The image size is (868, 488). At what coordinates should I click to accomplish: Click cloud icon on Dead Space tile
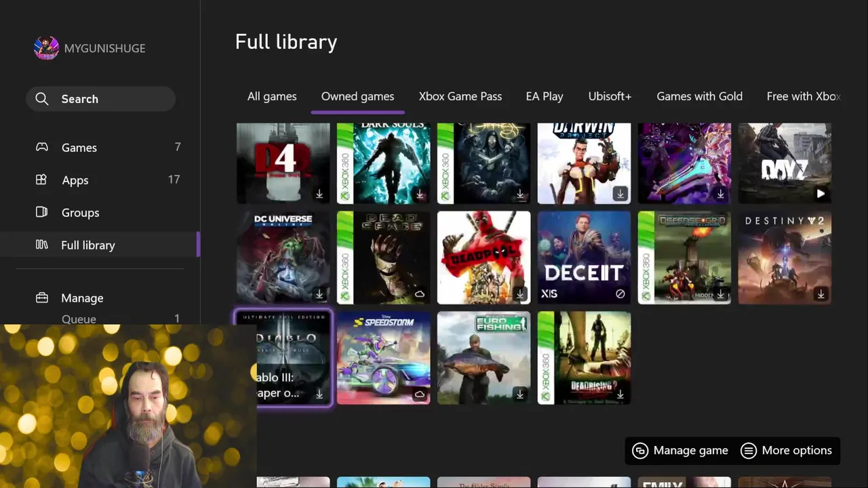pos(420,294)
